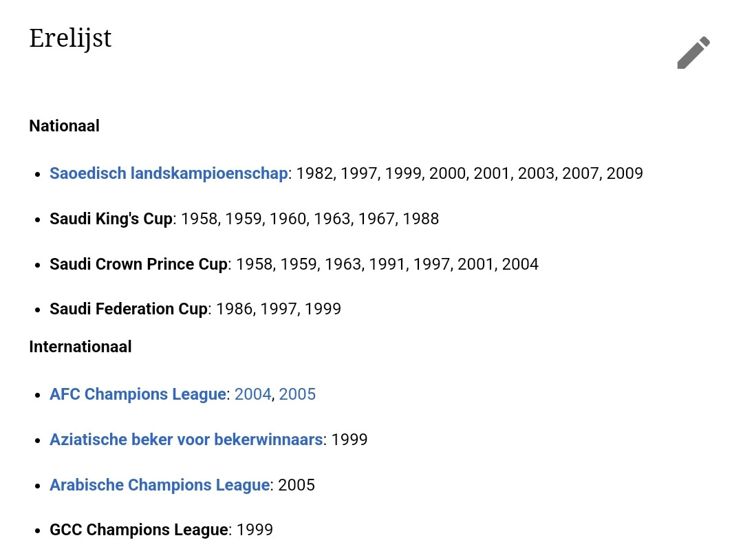Click the Saudi Federation Cup entry

click(129, 309)
